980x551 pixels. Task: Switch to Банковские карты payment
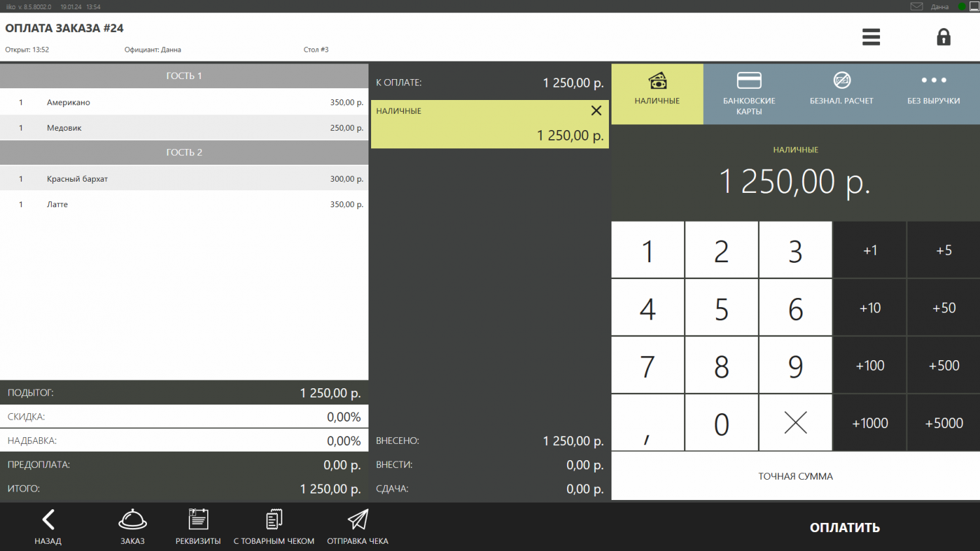749,93
